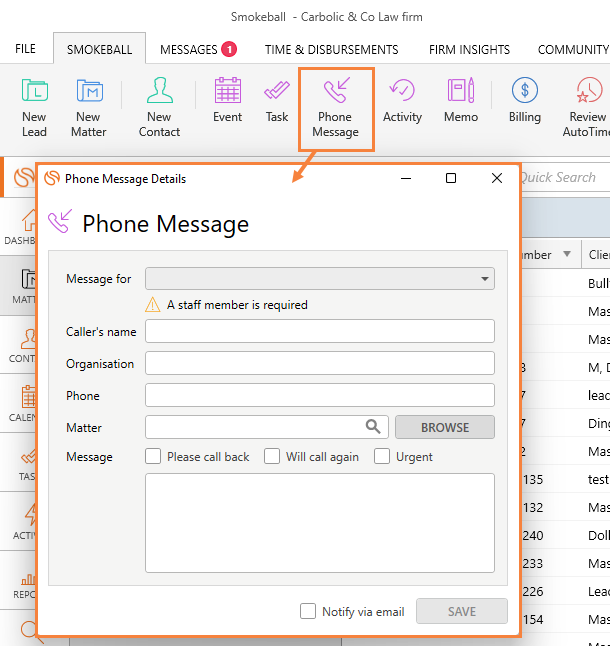
Task: Open Reports in the sidebar
Action: (x=19, y=581)
